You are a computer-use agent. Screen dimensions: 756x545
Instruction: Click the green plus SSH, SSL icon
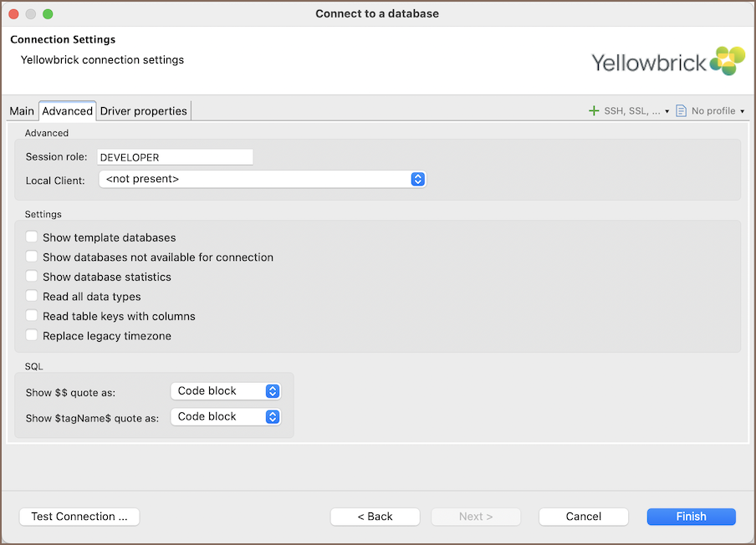[594, 111]
